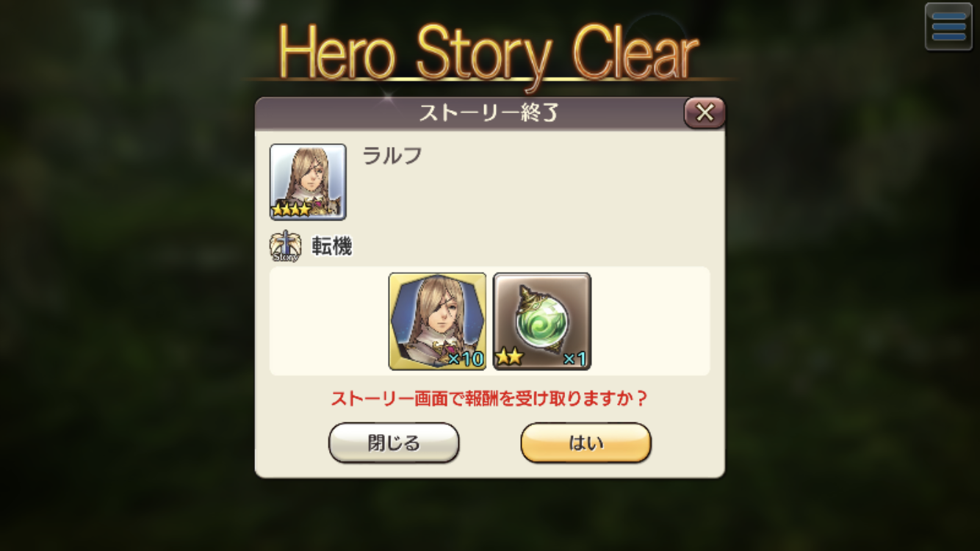The height and width of the screenshot is (551, 980).
Task: Tap the ラルフ character portrait
Action: click(308, 181)
